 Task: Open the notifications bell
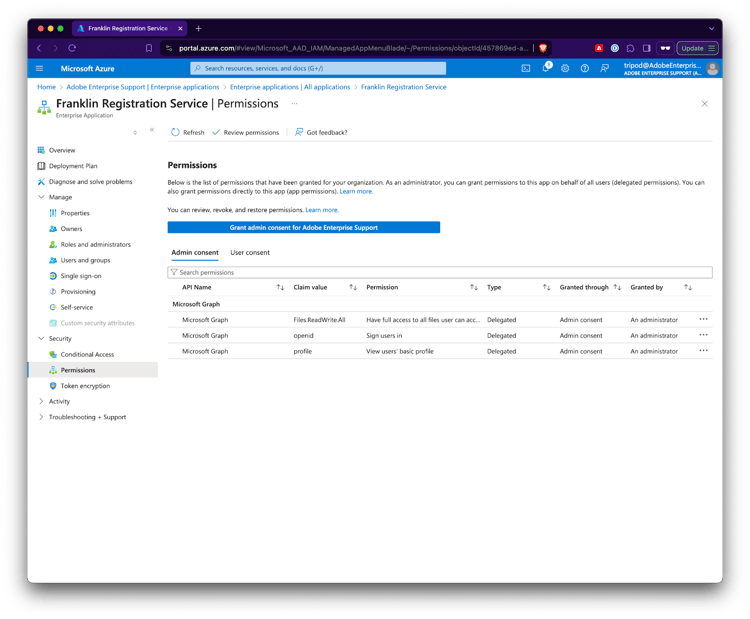pyautogui.click(x=546, y=68)
